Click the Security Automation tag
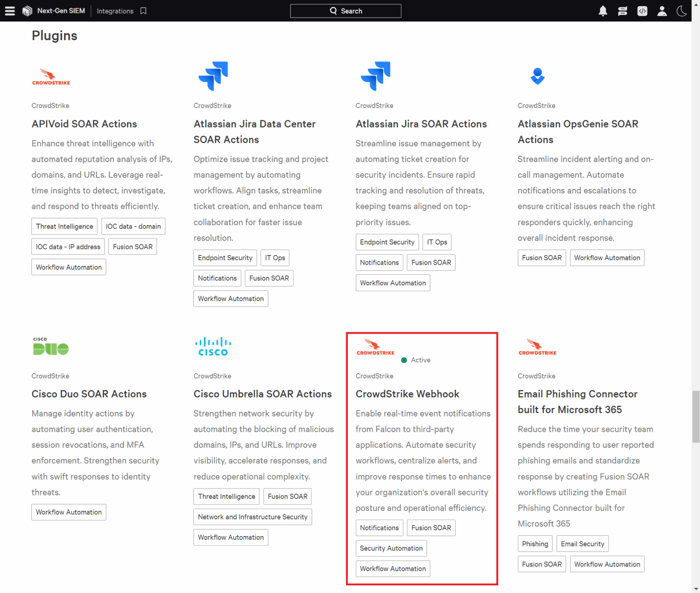The image size is (700, 593). pos(391,548)
